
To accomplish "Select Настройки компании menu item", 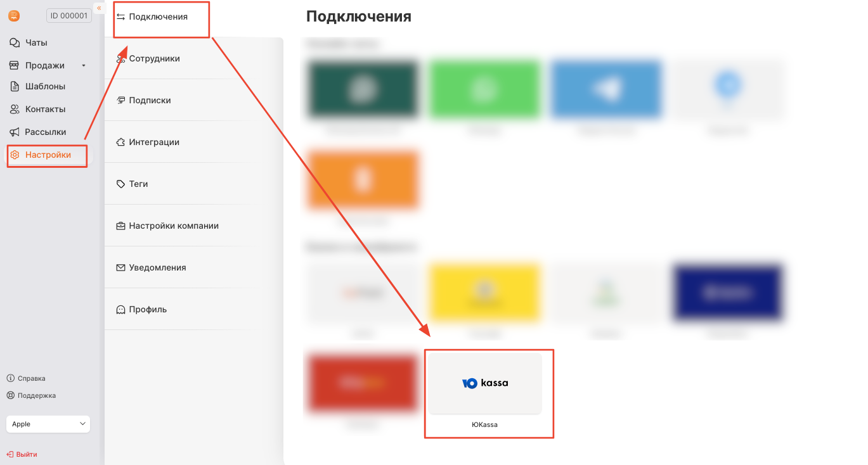I will tap(173, 226).
